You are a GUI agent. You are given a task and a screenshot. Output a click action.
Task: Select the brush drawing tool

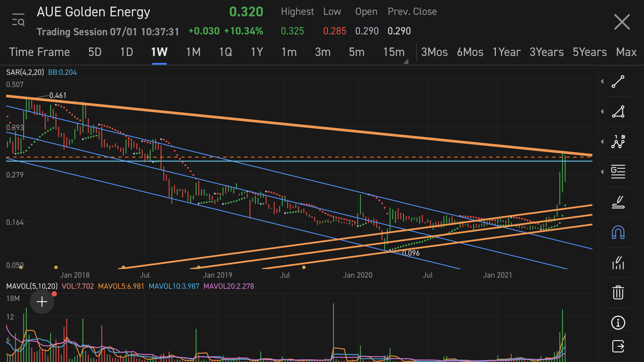[618, 202]
